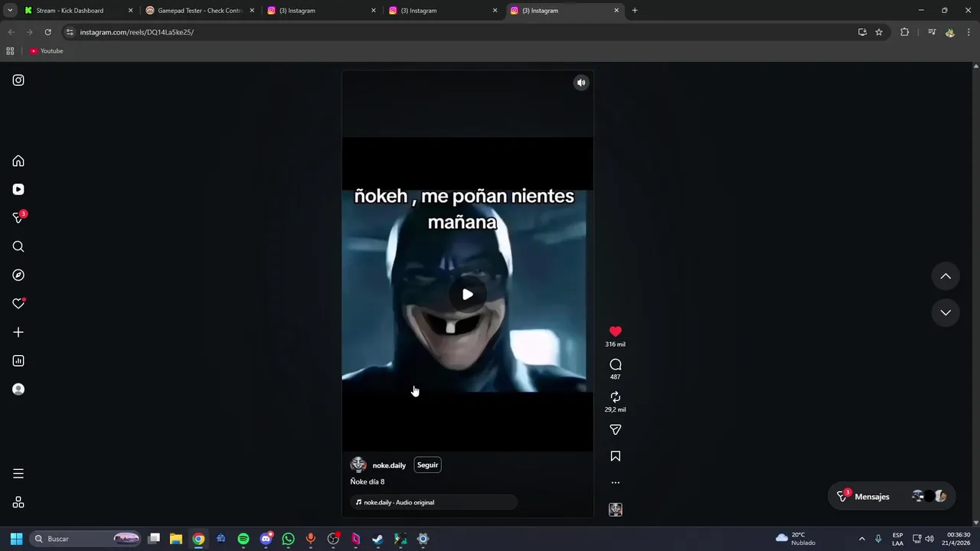Open the reel comments bubble

tap(615, 364)
